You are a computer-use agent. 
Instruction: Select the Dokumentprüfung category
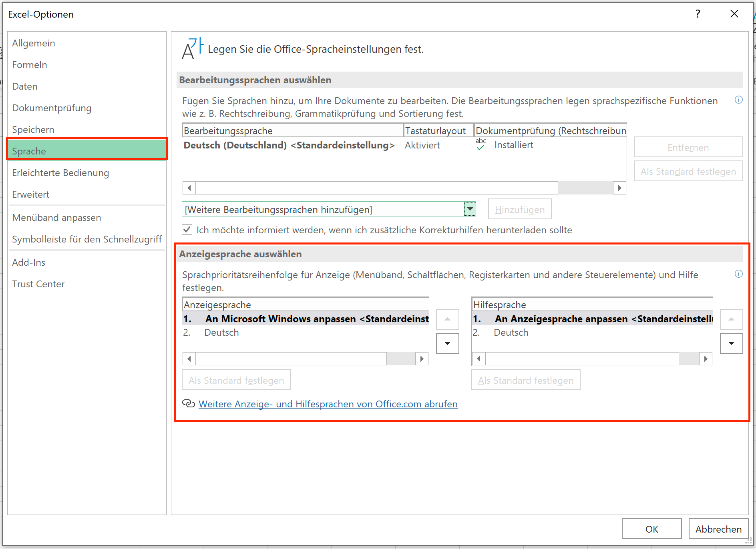coord(52,108)
